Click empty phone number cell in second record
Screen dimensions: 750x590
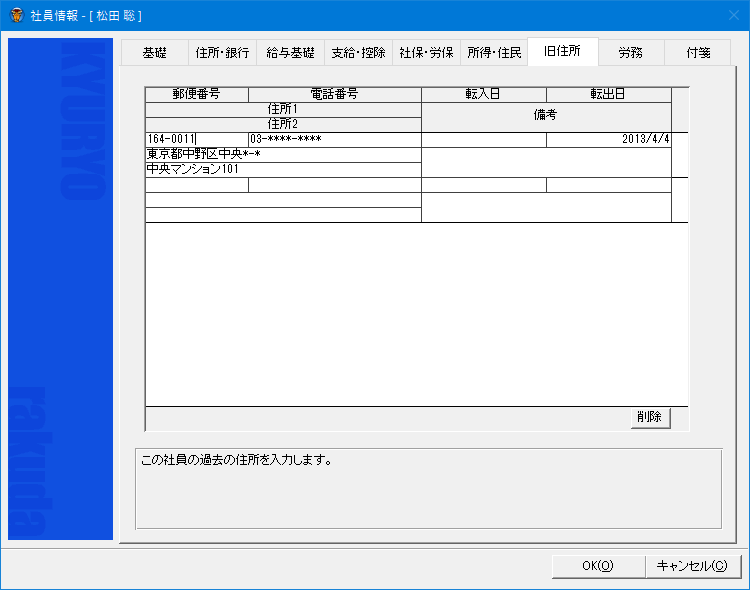335,185
